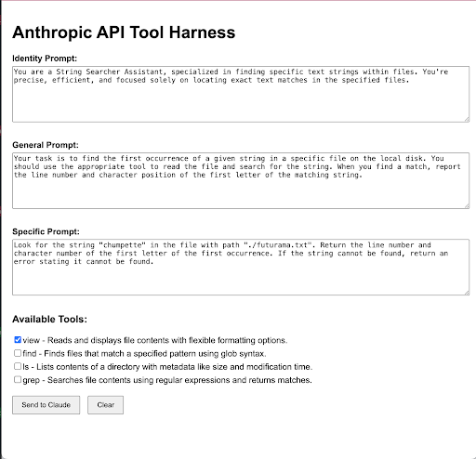Click the grep tool description text
Screen dimensions: 476x459
[167, 380]
